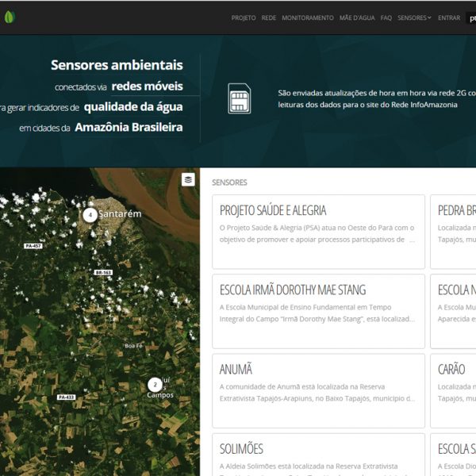Open the Projeto menu item
Viewport: 476px width, 476px height.
[244, 17]
